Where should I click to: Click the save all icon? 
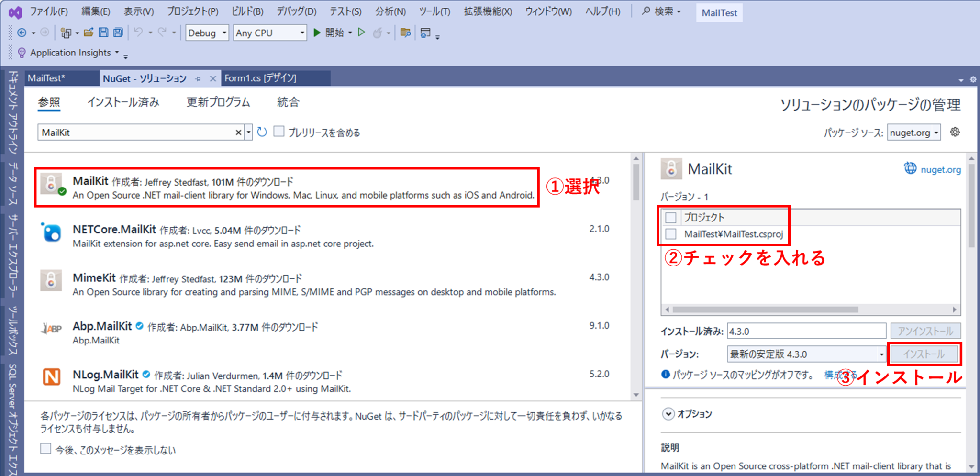[118, 33]
